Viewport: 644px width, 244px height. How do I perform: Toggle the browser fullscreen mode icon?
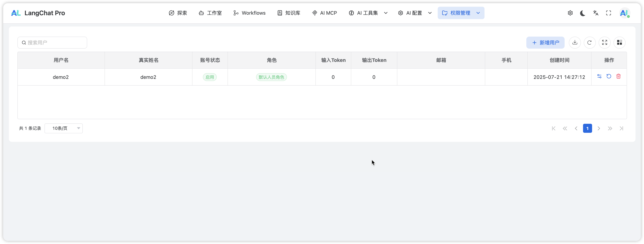point(609,13)
